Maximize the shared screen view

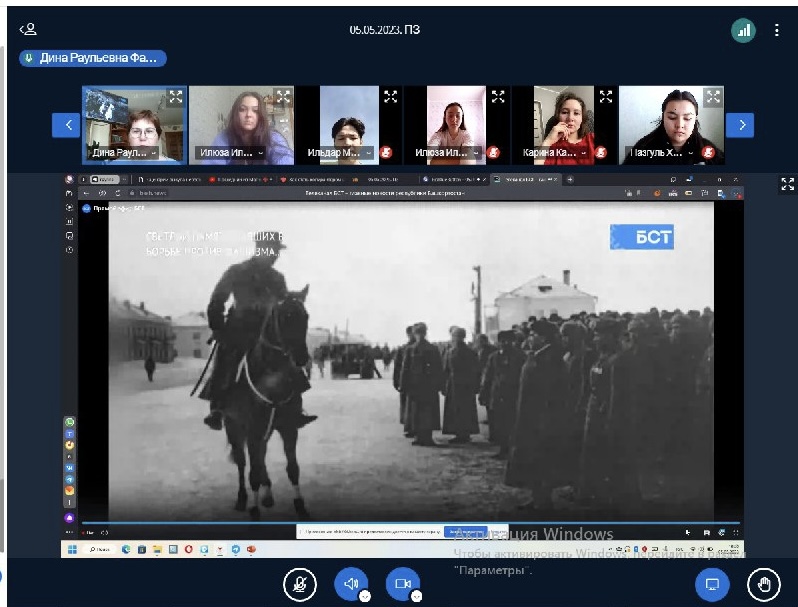tap(786, 184)
